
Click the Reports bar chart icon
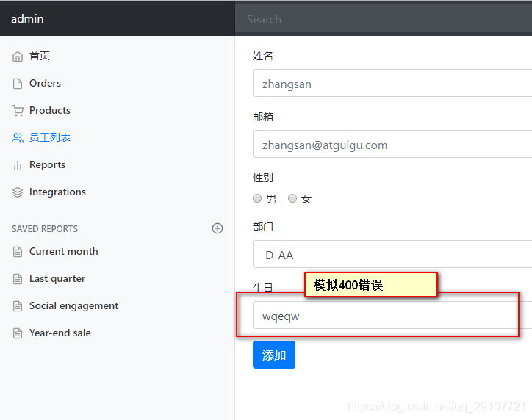tap(18, 165)
